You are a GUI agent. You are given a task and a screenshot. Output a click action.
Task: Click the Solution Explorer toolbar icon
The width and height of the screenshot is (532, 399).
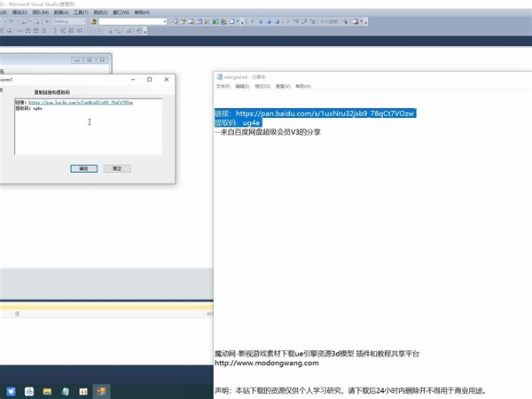click(x=175, y=21)
